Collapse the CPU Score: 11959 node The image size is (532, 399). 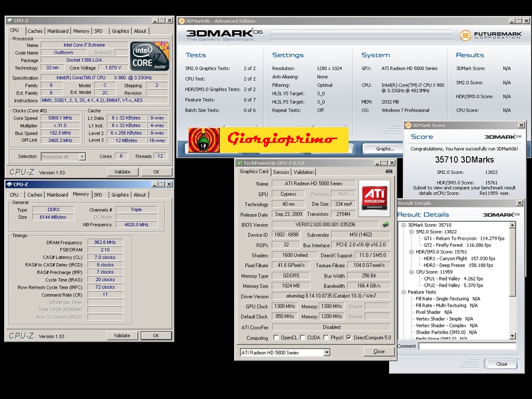(411, 272)
